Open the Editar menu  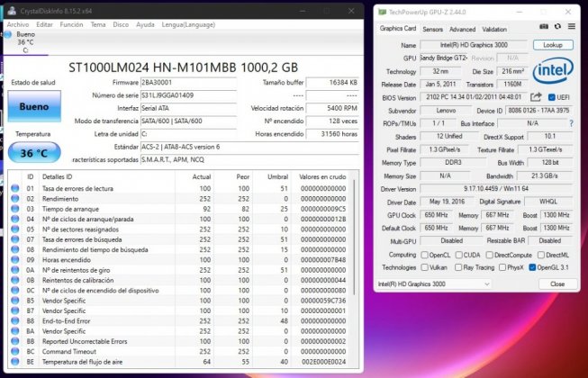pos(44,24)
